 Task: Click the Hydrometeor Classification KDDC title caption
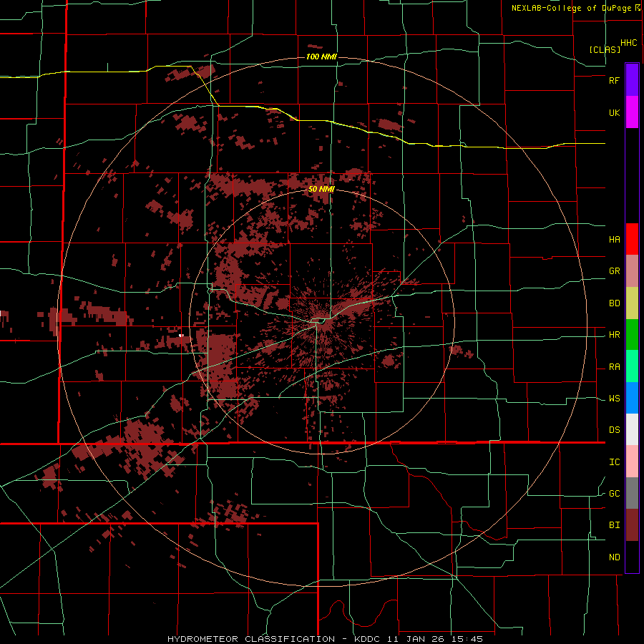[x=325, y=639]
